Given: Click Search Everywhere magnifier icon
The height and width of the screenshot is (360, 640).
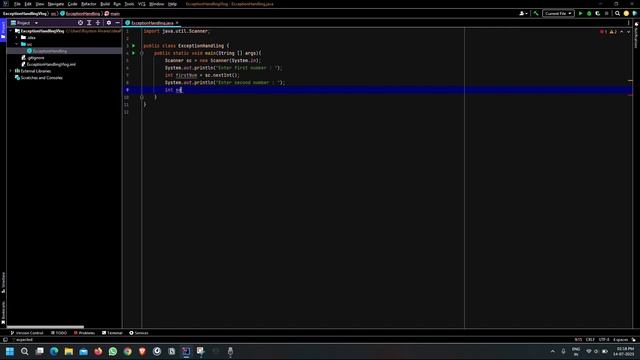Looking at the screenshot, I should [618, 13].
